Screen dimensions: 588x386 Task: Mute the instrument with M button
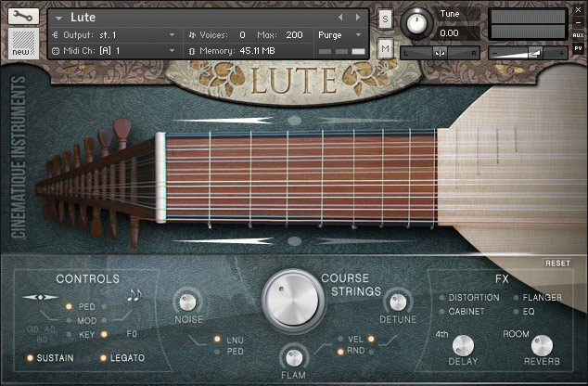point(385,49)
